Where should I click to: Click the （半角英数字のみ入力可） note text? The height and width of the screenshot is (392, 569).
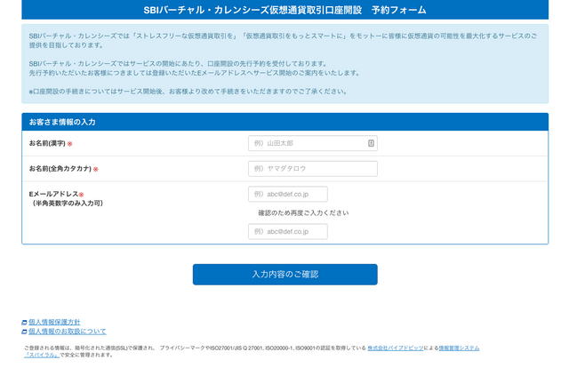click(68, 204)
